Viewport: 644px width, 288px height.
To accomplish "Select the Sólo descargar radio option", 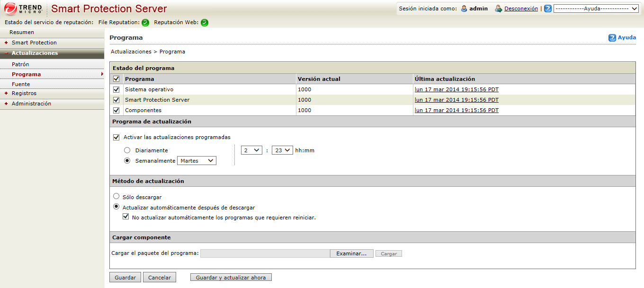I will pyautogui.click(x=116, y=196).
